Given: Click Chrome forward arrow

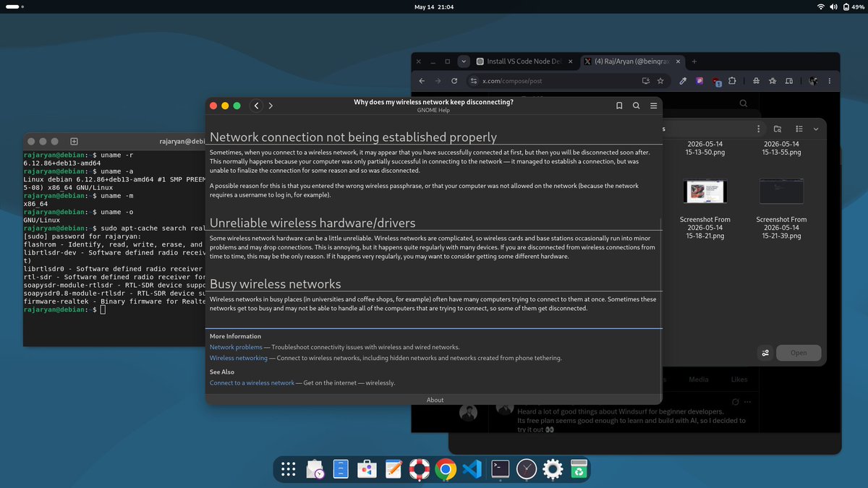Looking at the screenshot, I should pyautogui.click(x=438, y=81).
